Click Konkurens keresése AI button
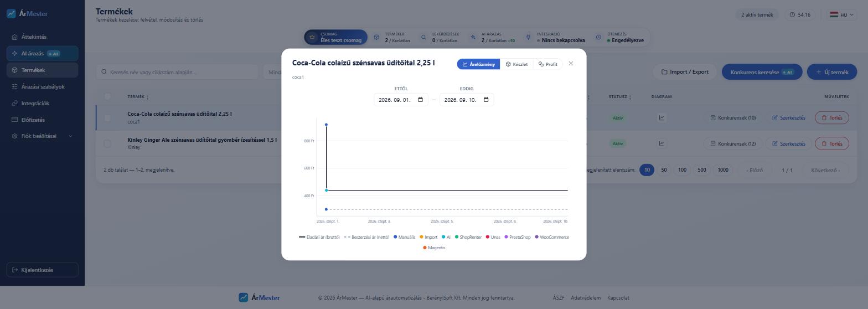The height and width of the screenshot is (309, 868). 762,72
